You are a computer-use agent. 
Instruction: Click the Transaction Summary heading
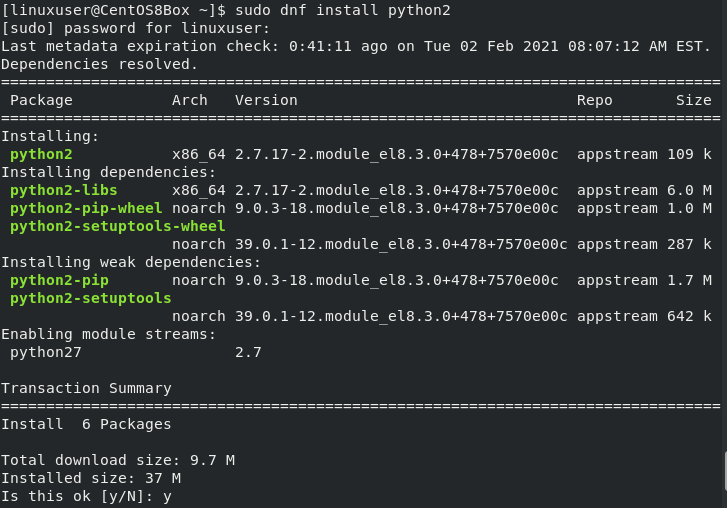click(86, 388)
